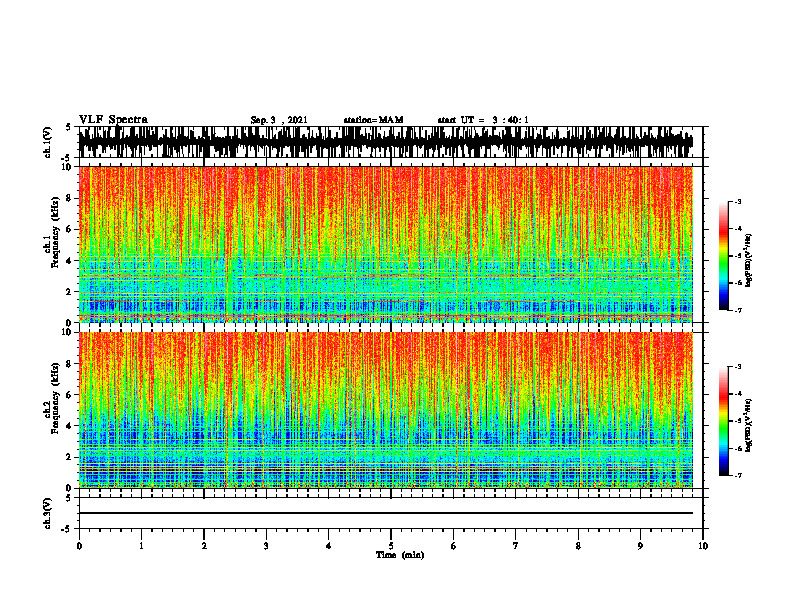Click the "Time (min)" axis label

[400, 555]
